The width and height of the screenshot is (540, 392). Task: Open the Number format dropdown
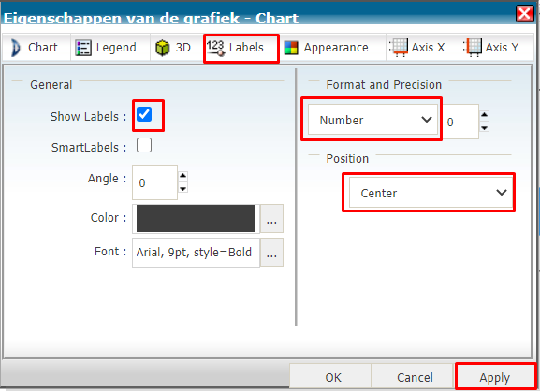(x=372, y=120)
